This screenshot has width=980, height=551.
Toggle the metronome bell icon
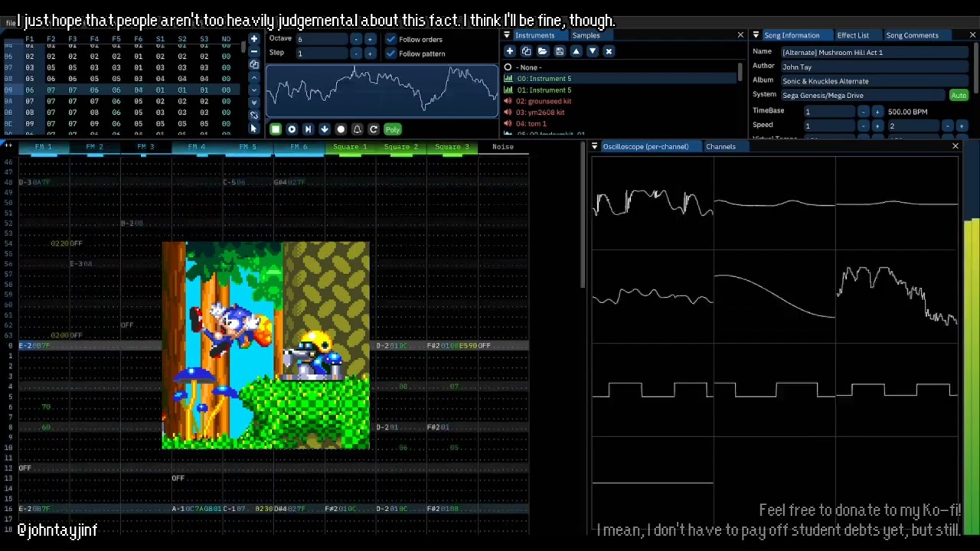[x=357, y=129]
